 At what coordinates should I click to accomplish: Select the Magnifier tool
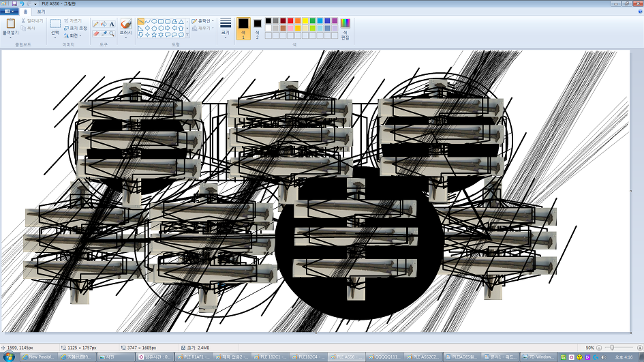(112, 33)
